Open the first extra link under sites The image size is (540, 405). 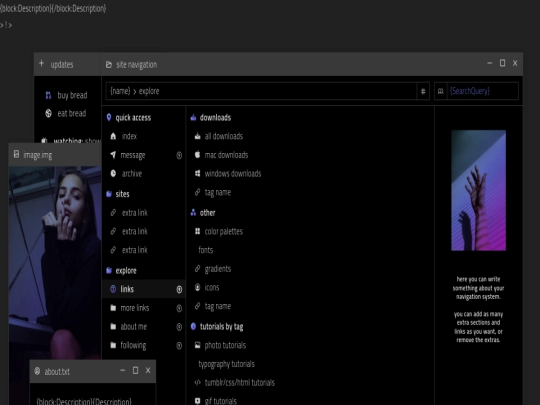[135, 212]
